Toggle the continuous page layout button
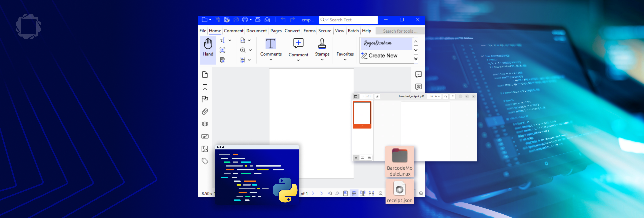Screen dimensions: 644x218 tap(354, 193)
